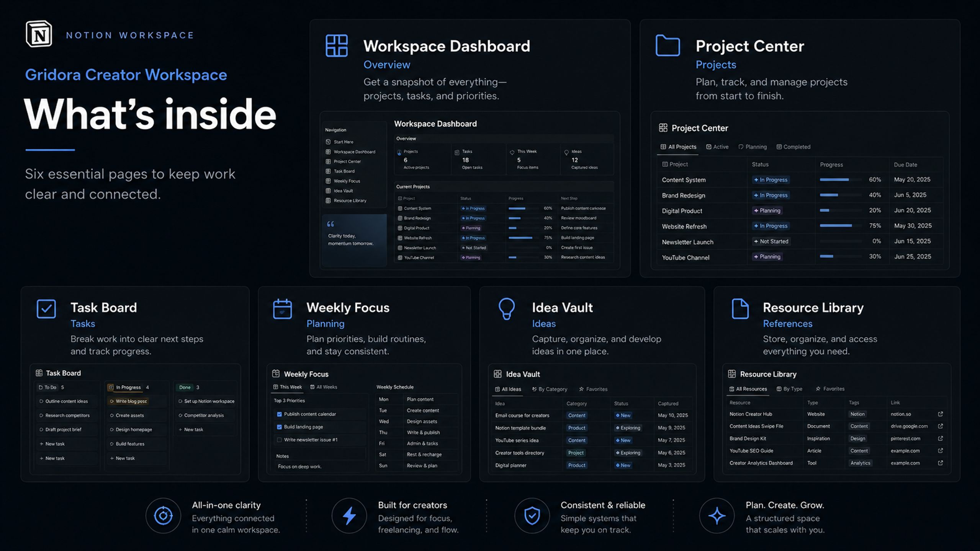Open external link icon for YouTube SEO Guide
This screenshot has width=980, height=551.
click(940, 451)
